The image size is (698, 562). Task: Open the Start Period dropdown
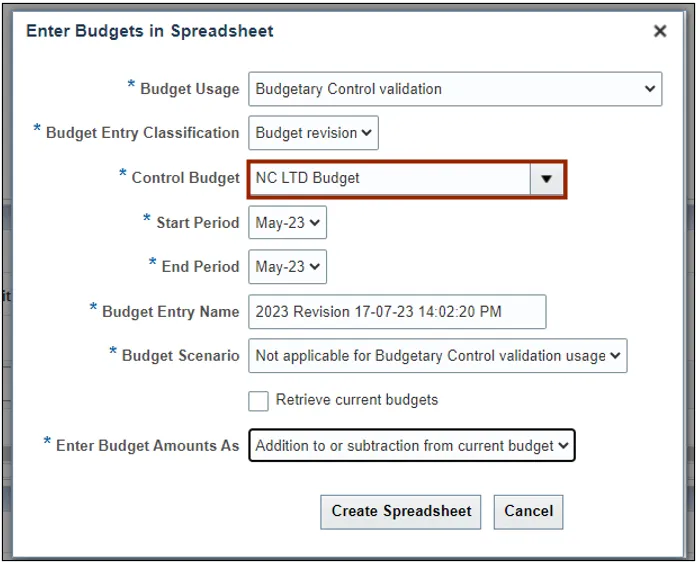pyautogui.click(x=287, y=223)
